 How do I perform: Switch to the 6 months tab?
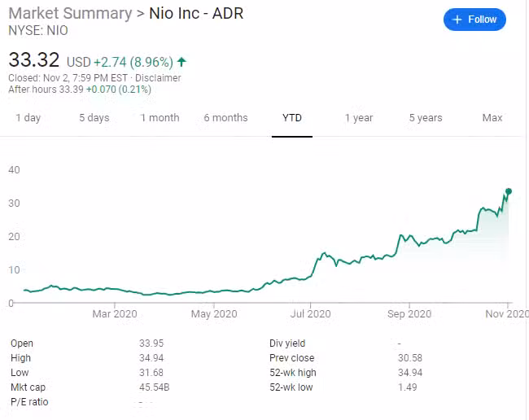click(x=225, y=118)
